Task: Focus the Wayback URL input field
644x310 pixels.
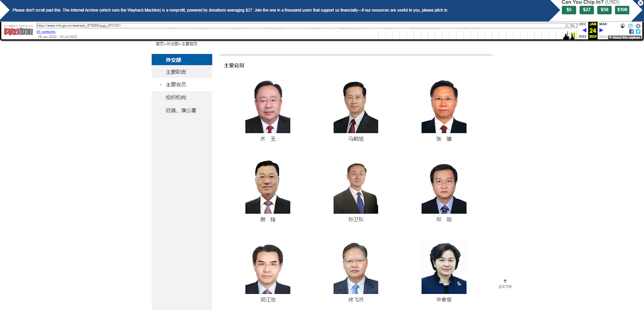Action: click(301, 25)
